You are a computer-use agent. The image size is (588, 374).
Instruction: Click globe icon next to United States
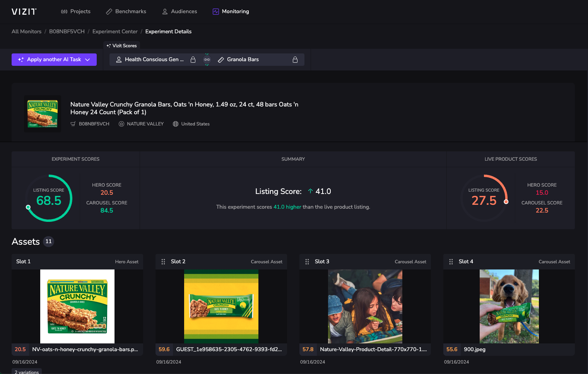click(x=176, y=124)
